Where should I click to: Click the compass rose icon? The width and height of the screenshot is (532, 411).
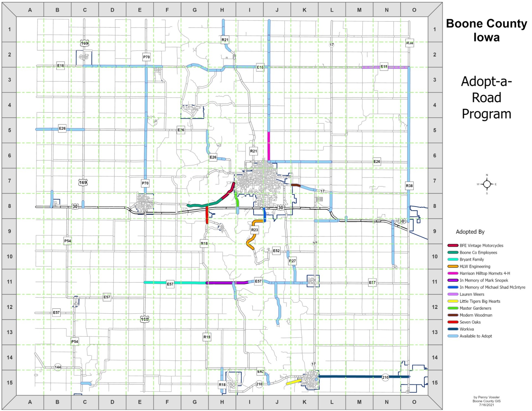(487, 184)
